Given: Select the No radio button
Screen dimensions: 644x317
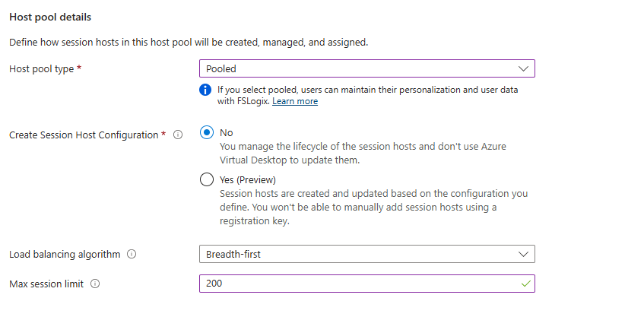Looking at the screenshot, I should pos(206,132).
